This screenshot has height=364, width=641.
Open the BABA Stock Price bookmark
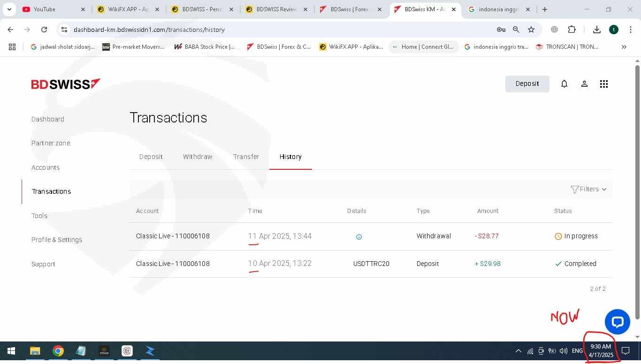[205, 47]
